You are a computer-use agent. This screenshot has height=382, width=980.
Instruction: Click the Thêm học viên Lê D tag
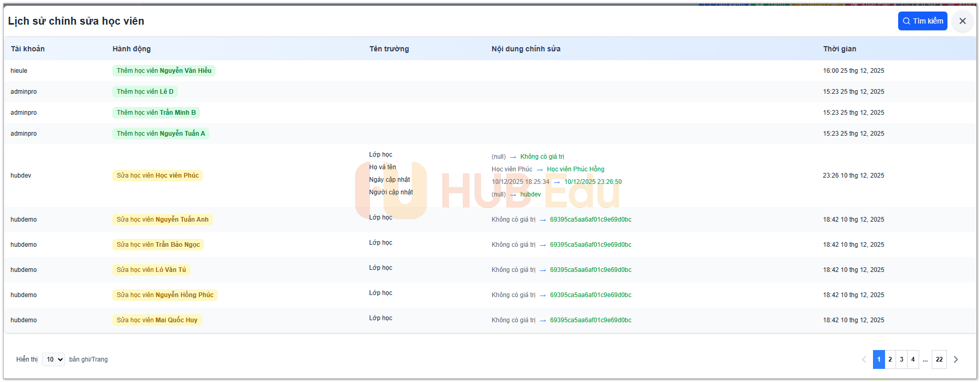pyautogui.click(x=145, y=92)
